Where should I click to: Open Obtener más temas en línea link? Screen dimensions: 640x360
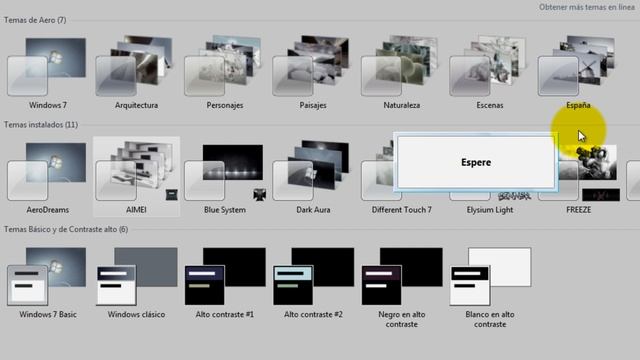pyautogui.click(x=587, y=7)
